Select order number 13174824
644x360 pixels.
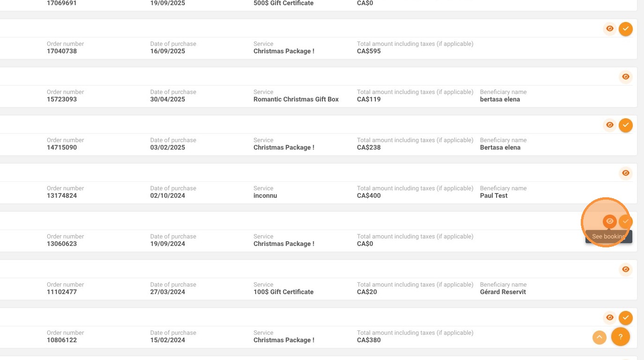click(62, 195)
